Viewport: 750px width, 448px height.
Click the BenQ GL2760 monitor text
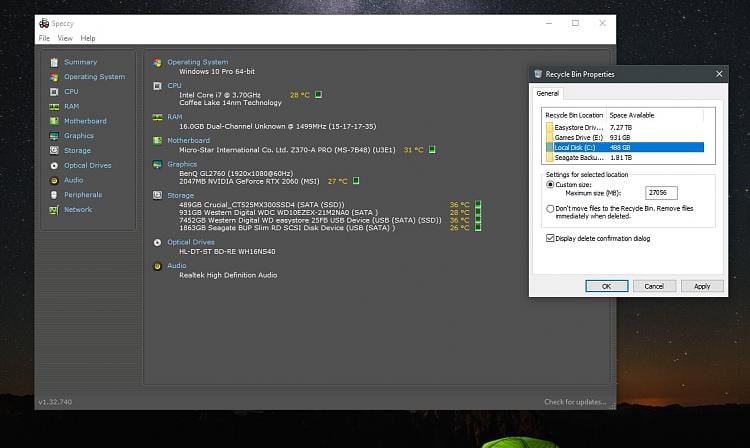coord(236,174)
